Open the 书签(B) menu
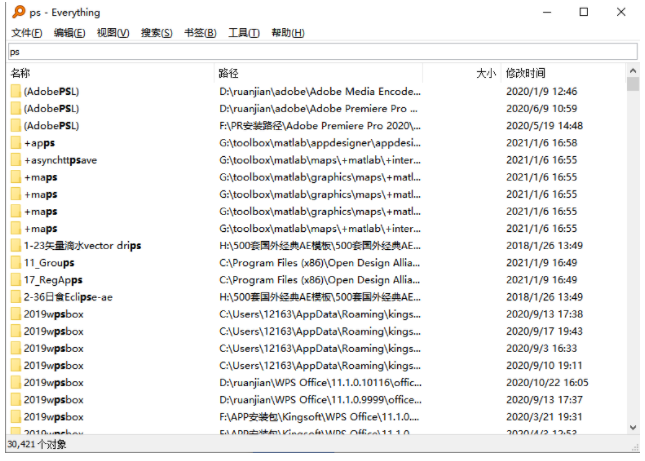Screen dimensions: 645x461 point(200,33)
